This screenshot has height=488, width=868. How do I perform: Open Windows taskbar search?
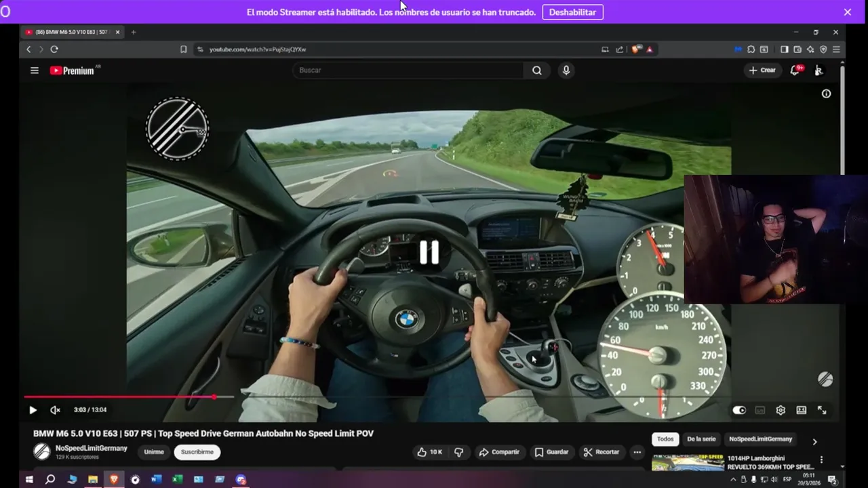[x=50, y=480]
